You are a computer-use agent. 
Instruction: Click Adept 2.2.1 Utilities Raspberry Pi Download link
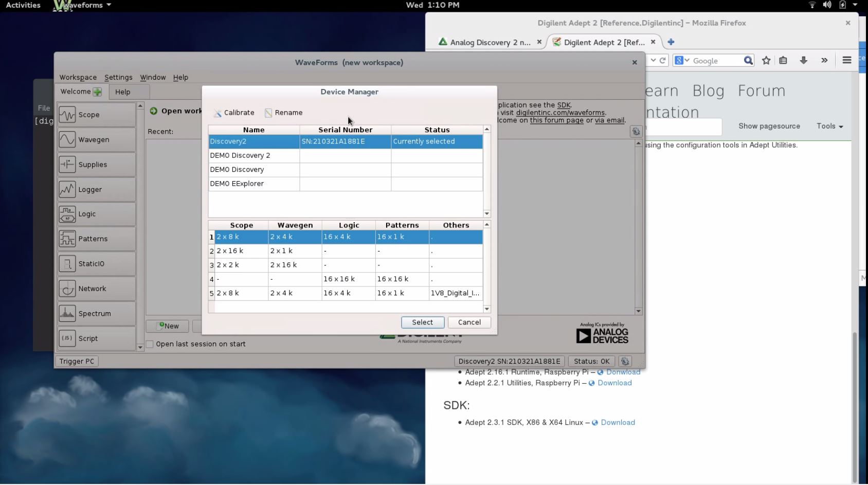[x=614, y=383]
